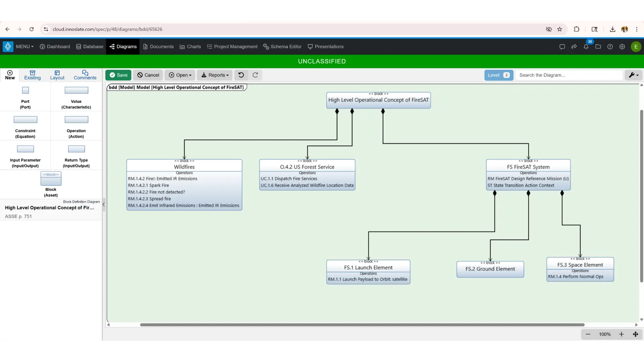Open the folder icon in header

pyautogui.click(x=598, y=47)
